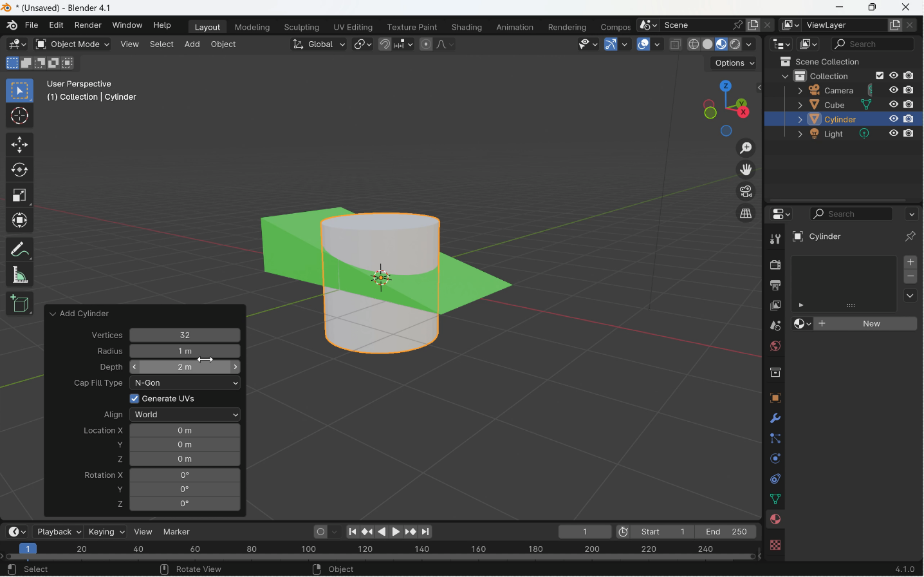Open the Scene properties tab
Screen dimensions: 924x577
pos(775,326)
